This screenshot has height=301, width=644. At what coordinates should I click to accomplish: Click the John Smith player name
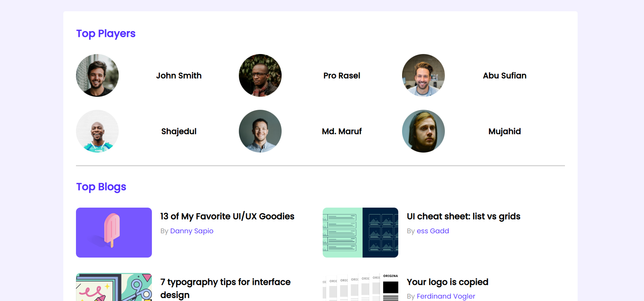179,76
